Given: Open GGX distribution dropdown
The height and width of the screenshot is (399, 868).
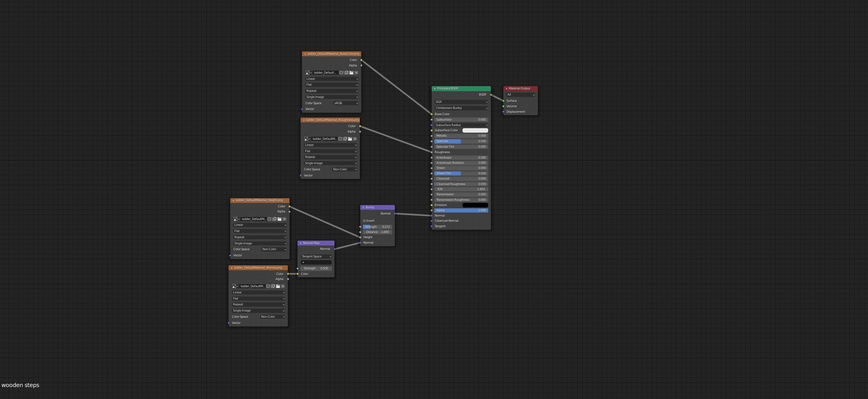Looking at the screenshot, I should coord(461,102).
